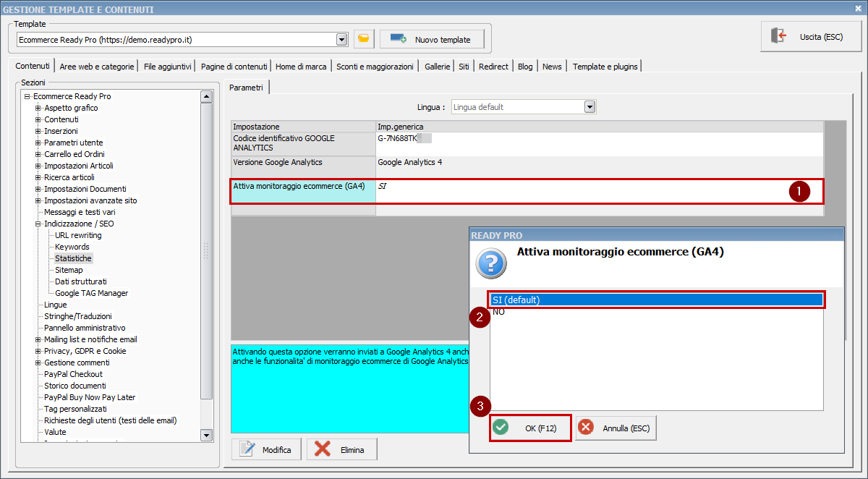This screenshot has width=868, height=479.
Task: Expand the Carrello ed Ordini tree node
Action: [x=38, y=154]
